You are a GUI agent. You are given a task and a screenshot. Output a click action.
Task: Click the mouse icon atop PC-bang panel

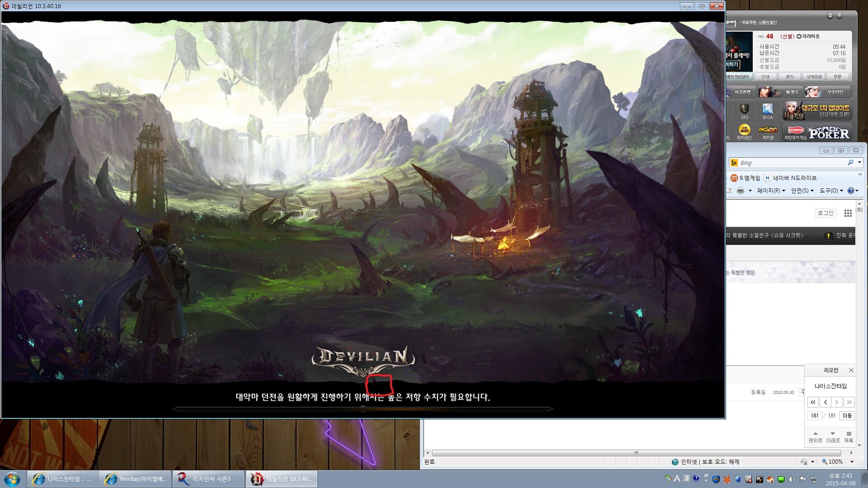click(830, 16)
